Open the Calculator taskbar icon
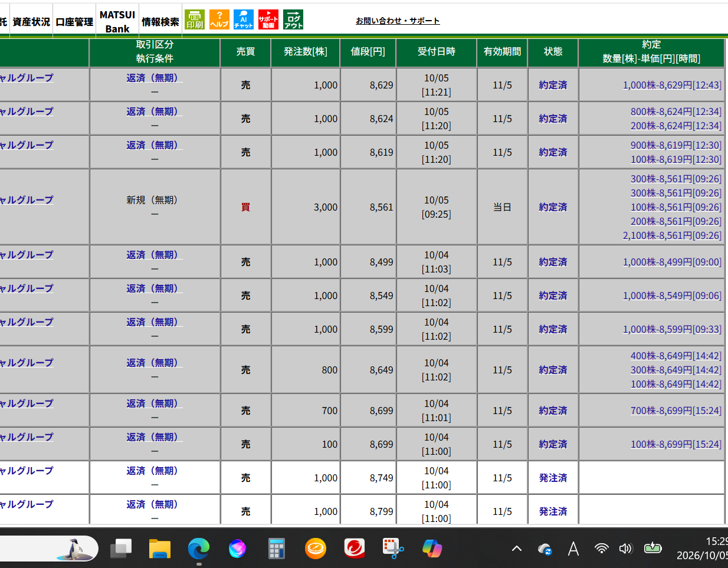 tap(277, 549)
